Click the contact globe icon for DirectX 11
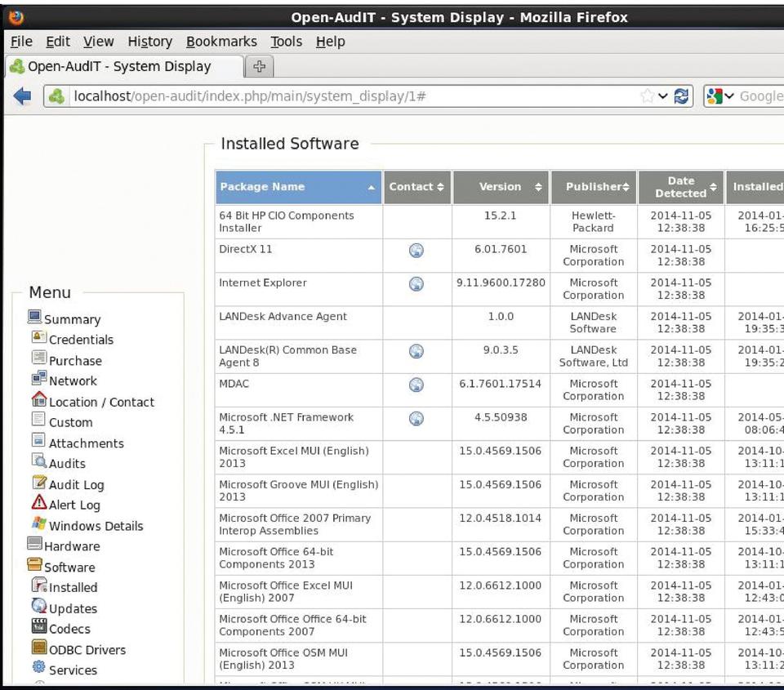Image resolution: width=784 pixels, height=690 pixels. click(x=416, y=251)
